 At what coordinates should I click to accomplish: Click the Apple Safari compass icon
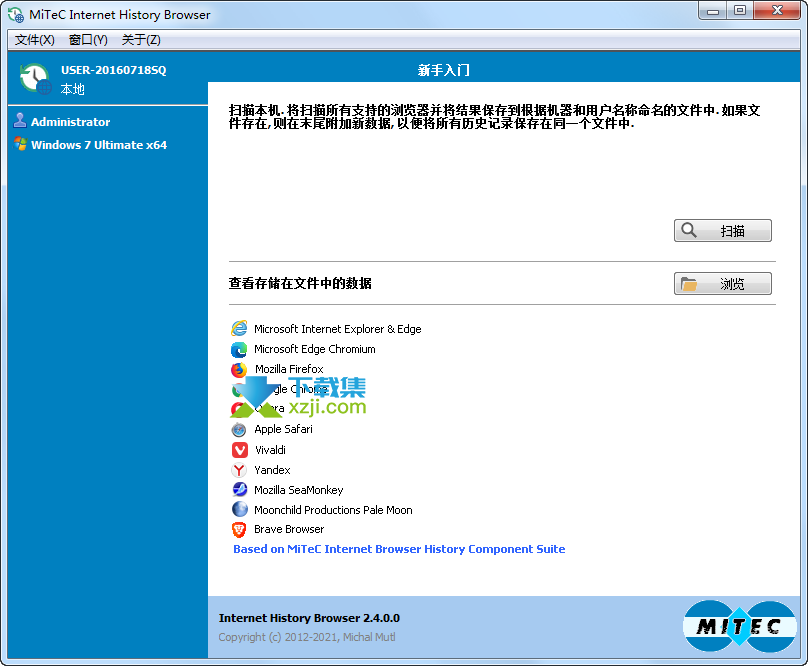239,429
